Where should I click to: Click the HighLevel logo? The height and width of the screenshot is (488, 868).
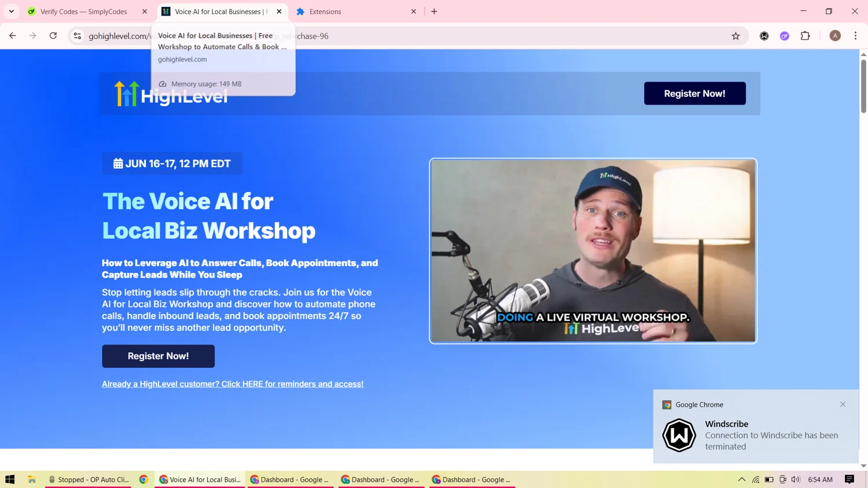click(171, 94)
